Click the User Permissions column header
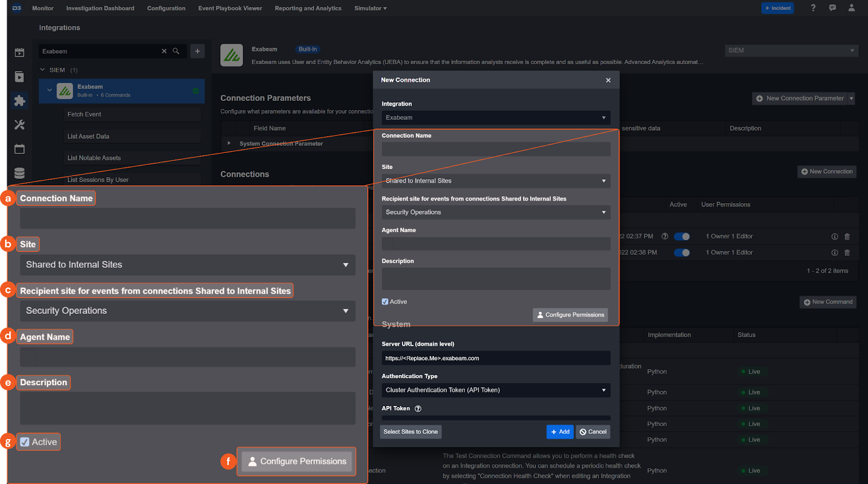 pos(725,205)
